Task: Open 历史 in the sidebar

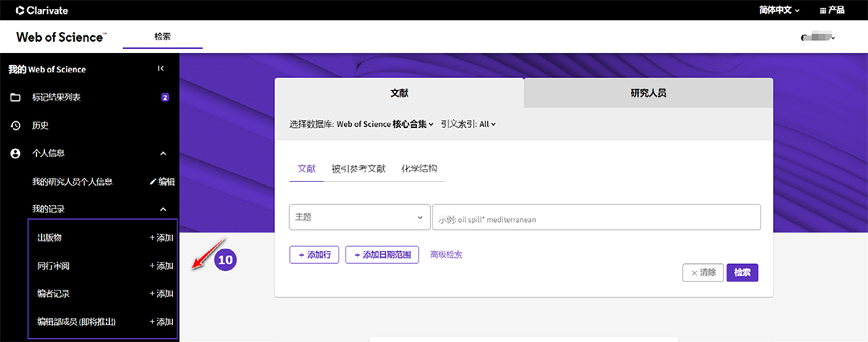Action: point(40,126)
